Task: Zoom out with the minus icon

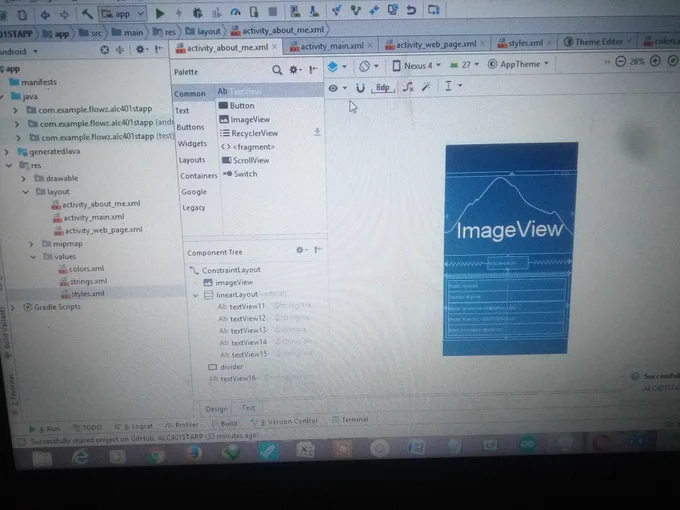Action: pos(621,62)
